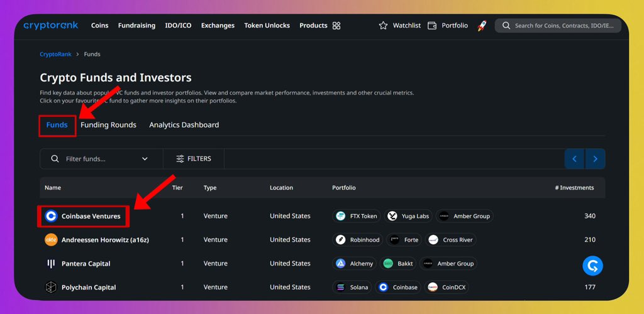The width and height of the screenshot is (644, 314).
Task: Switch to the Funding Rounds tab
Action: click(108, 124)
